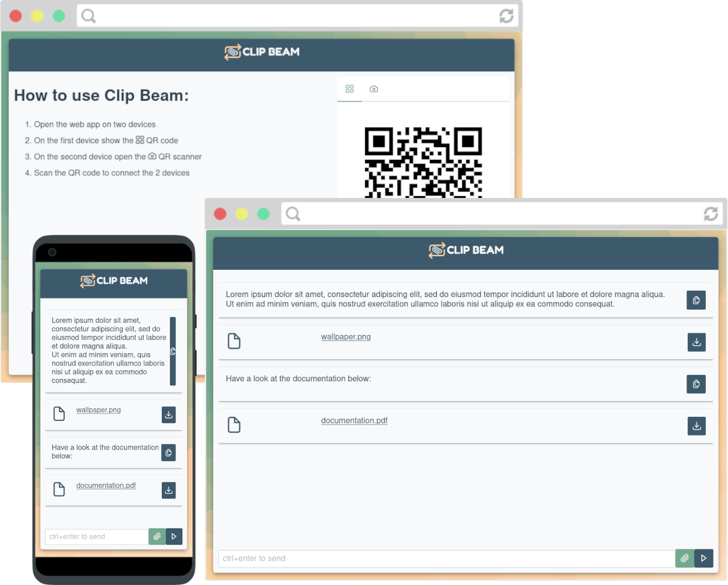Click file icon beside documentation.pdf on phone
The width and height of the screenshot is (728, 585).
pos(59,489)
